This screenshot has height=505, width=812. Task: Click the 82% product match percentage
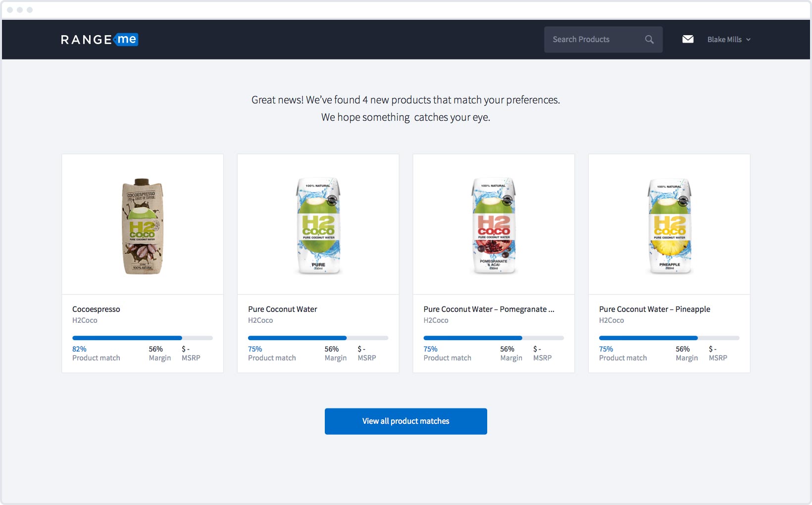(x=79, y=349)
